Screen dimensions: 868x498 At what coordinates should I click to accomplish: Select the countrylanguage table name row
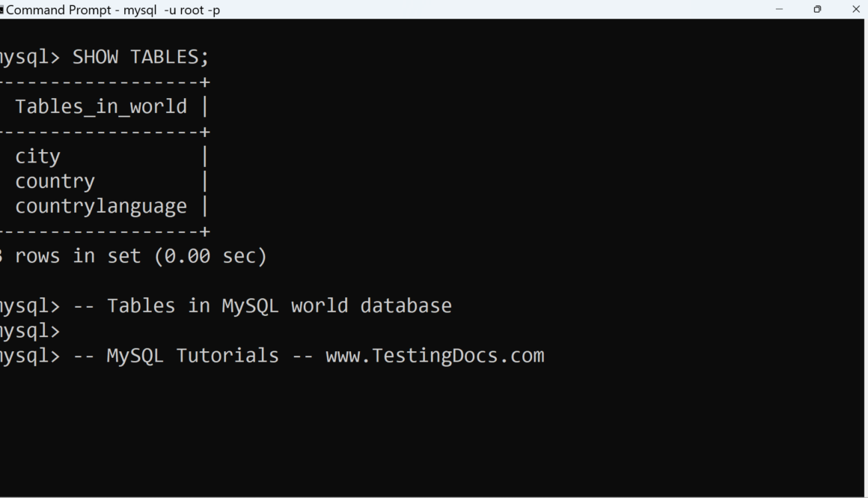coord(101,206)
